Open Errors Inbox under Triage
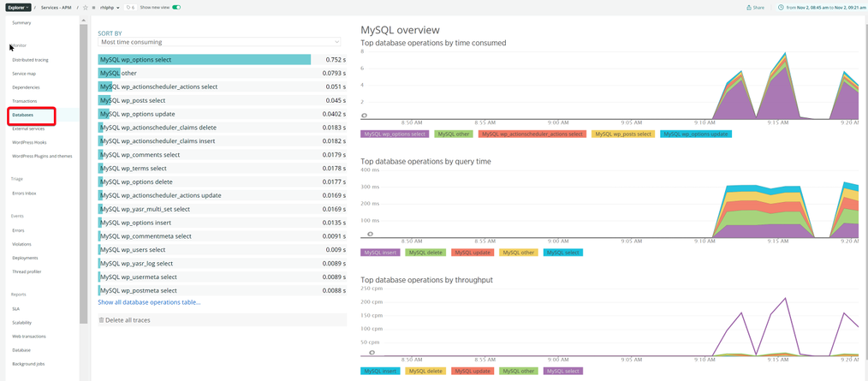The image size is (868, 381). tap(24, 193)
